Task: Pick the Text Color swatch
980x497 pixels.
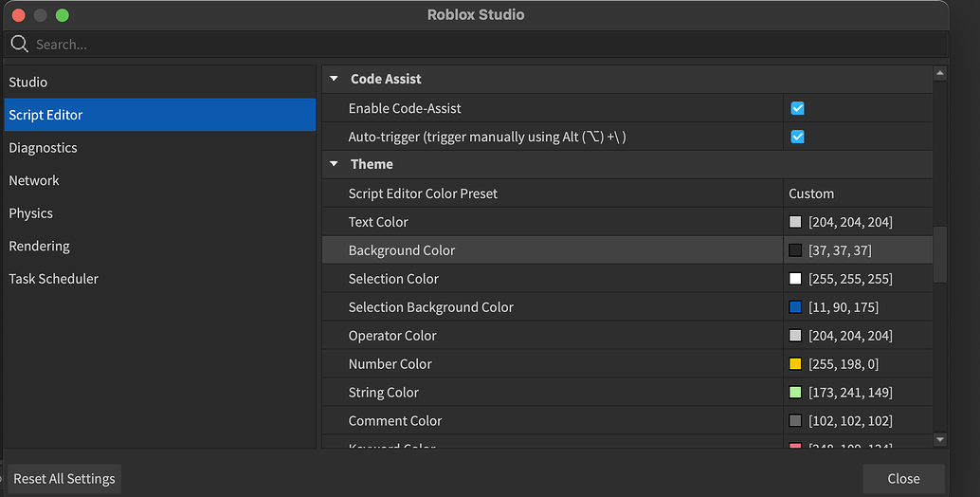Action: click(795, 222)
